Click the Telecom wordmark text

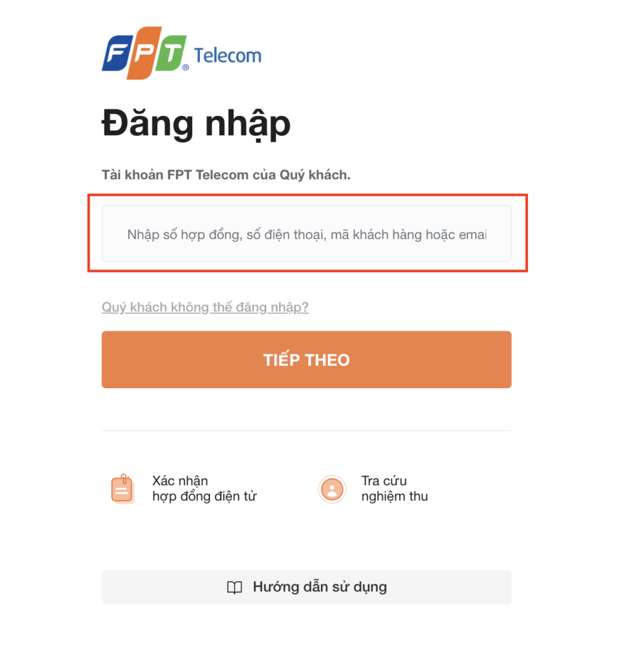click(228, 55)
